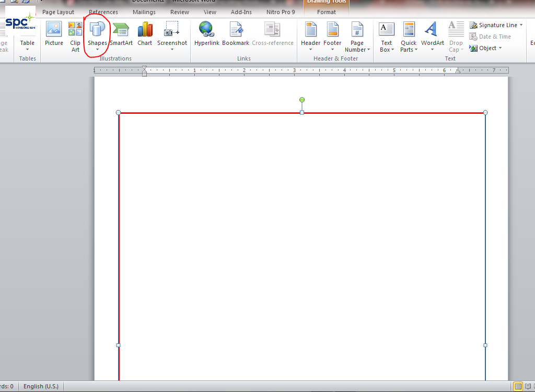This screenshot has width=535, height=392.
Task: Click the top-left corner handle of the rectangle
Action: pos(119,113)
